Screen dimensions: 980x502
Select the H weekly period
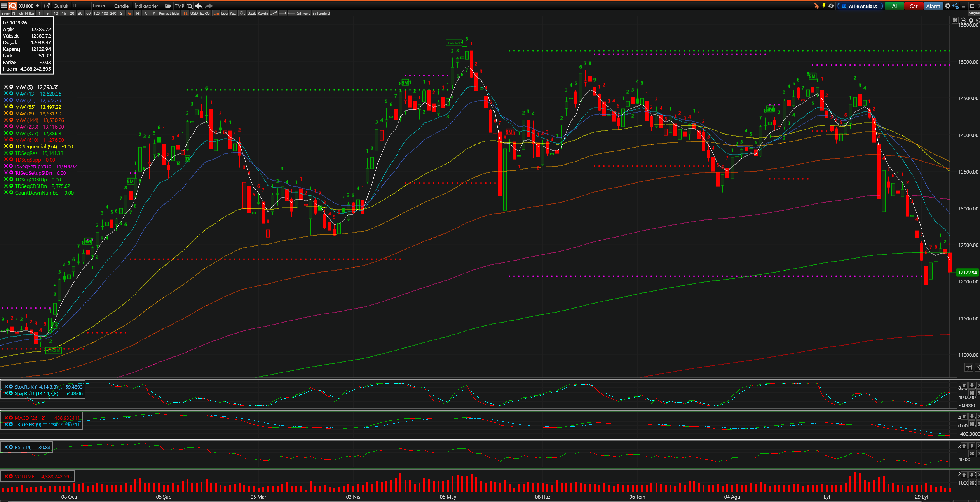pyautogui.click(x=138, y=13)
